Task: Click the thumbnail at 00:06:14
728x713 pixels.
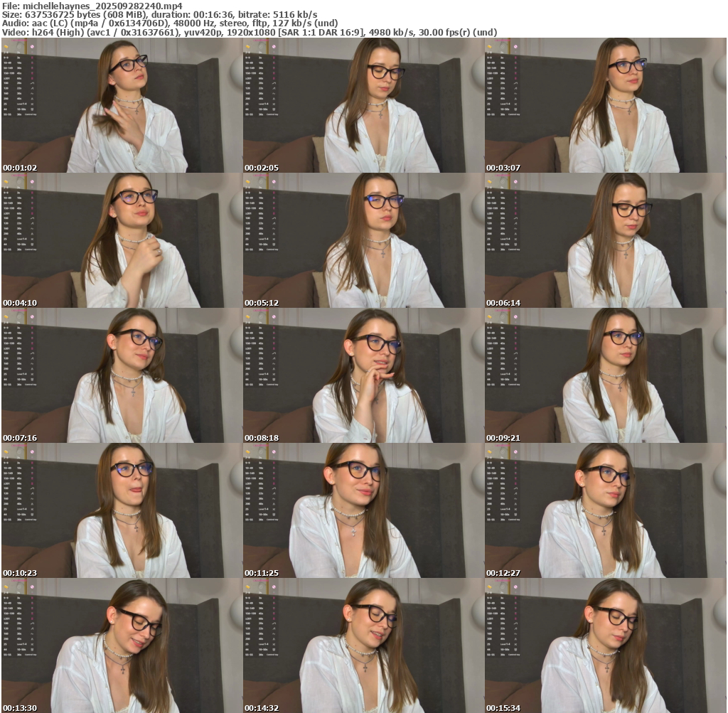Action: [605, 240]
